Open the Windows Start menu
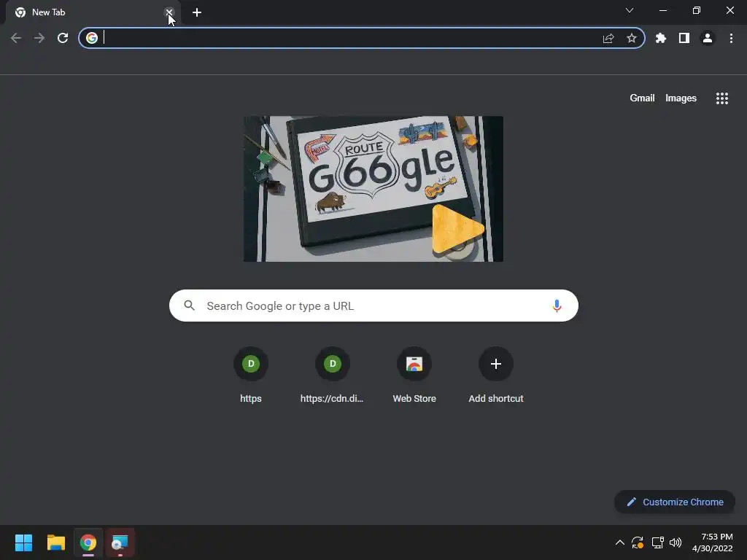747x560 pixels. pos(23,542)
